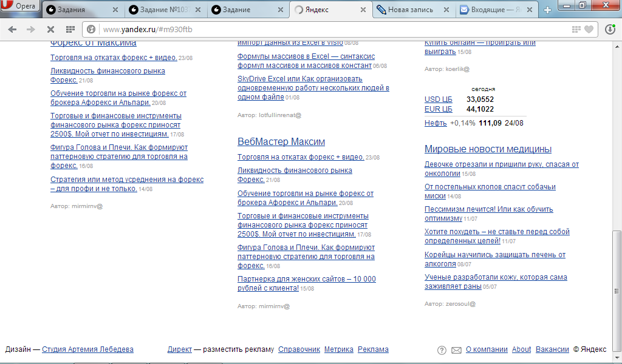
Task: Click USD rate value 33,0552
Action: pyautogui.click(x=480, y=99)
